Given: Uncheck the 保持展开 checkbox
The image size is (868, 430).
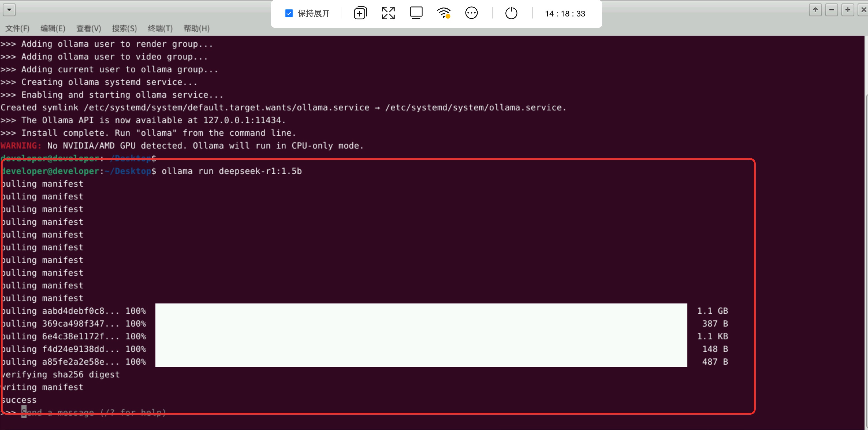Looking at the screenshot, I should click(289, 14).
